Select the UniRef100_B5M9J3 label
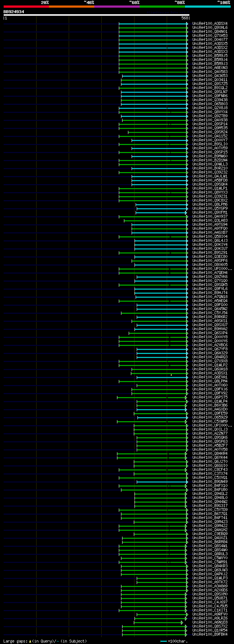Screen dimensions: 234x644 pos(210,64)
